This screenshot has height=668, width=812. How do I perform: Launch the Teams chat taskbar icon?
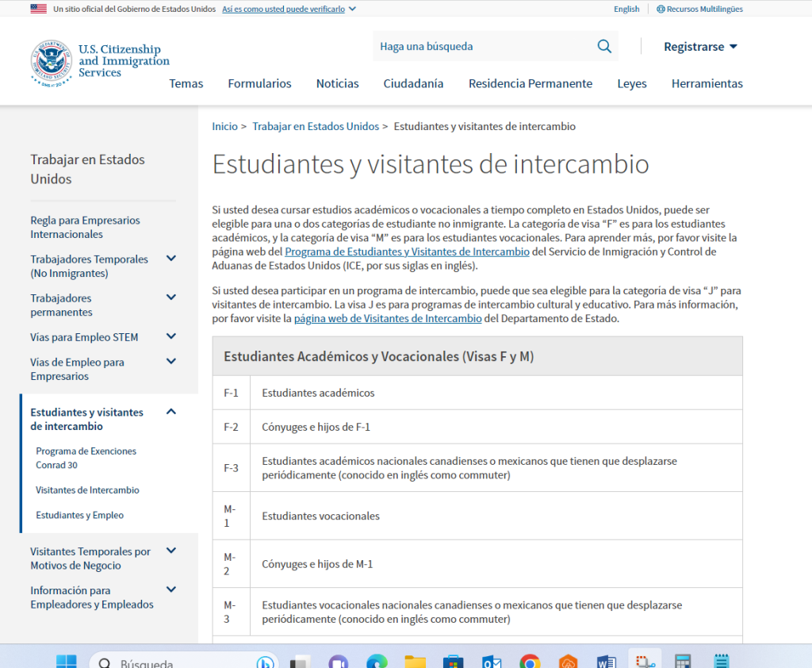point(338,662)
